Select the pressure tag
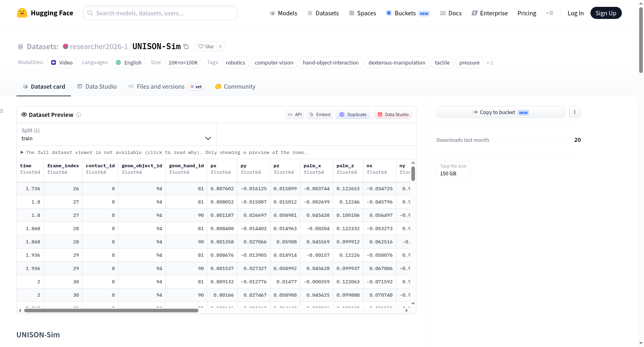This screenshot has width=644, height=347. 469,62
